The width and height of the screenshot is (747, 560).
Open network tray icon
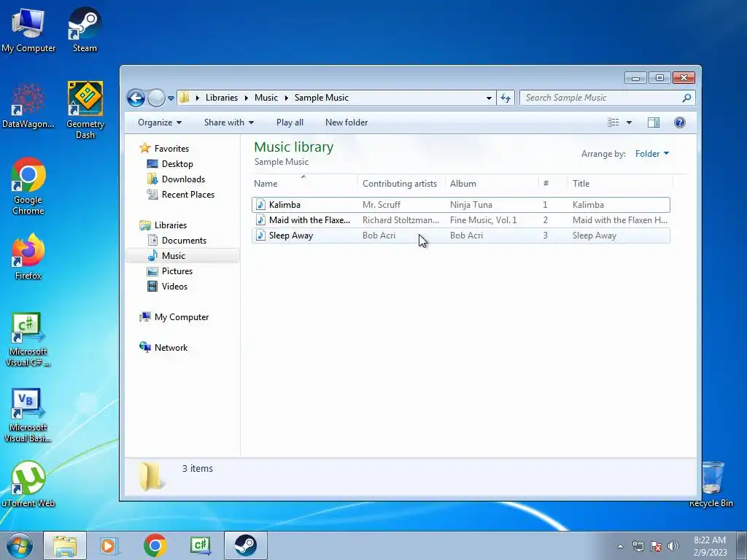[x=638, y=546]
